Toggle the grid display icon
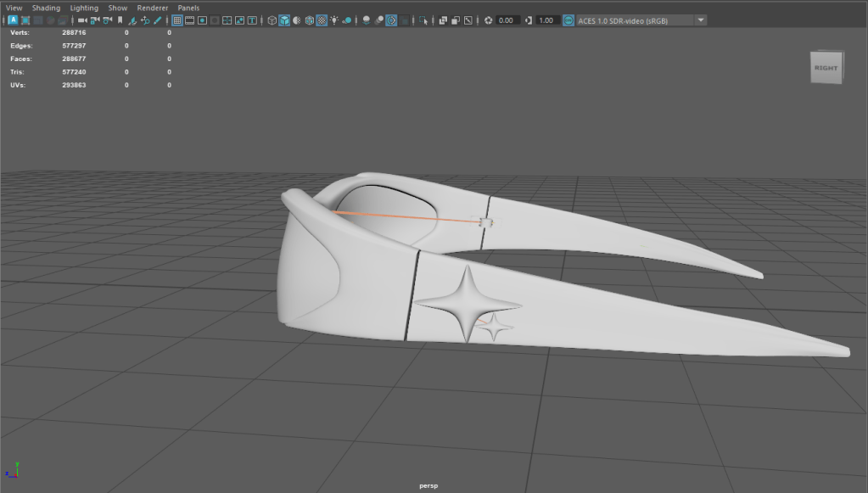This screenshot has height=493, width=868. pos(176,20)
